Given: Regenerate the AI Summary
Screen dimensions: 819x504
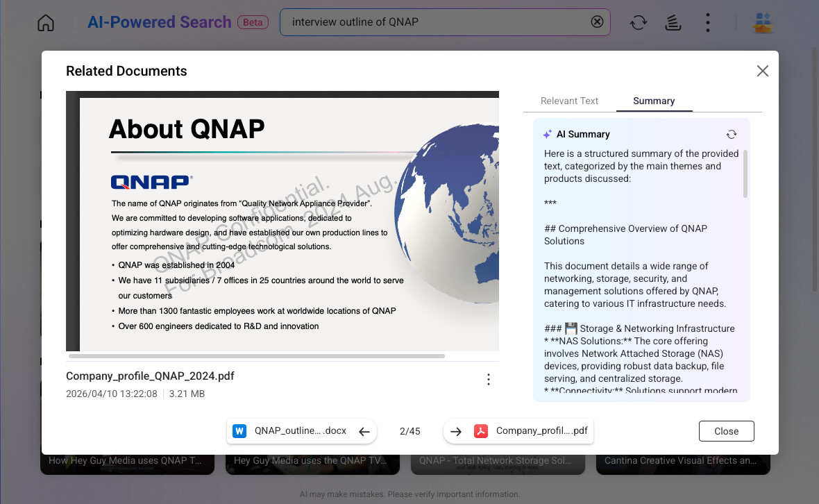Looking at the screenshot, I should point(732,134).
